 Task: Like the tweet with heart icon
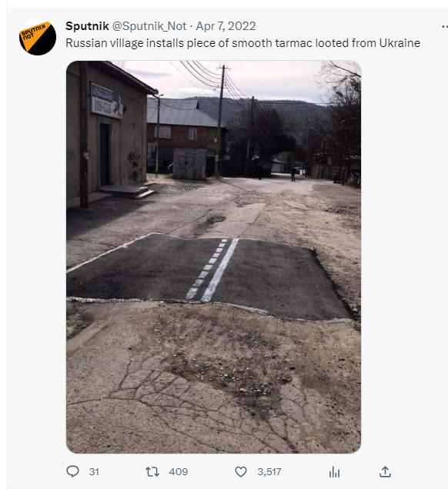tap(241, 471)
